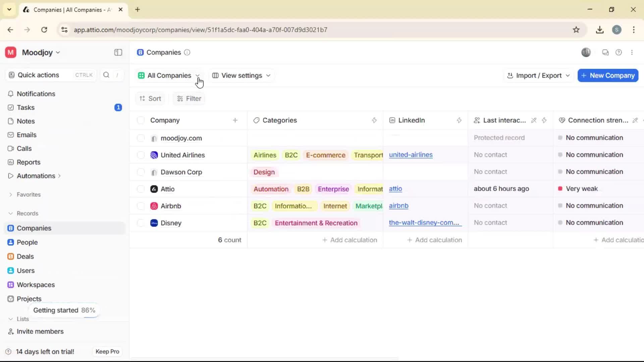Open the chat feedback icon in top bar
This screenshot has width=644, height=362.
(605, 53)
